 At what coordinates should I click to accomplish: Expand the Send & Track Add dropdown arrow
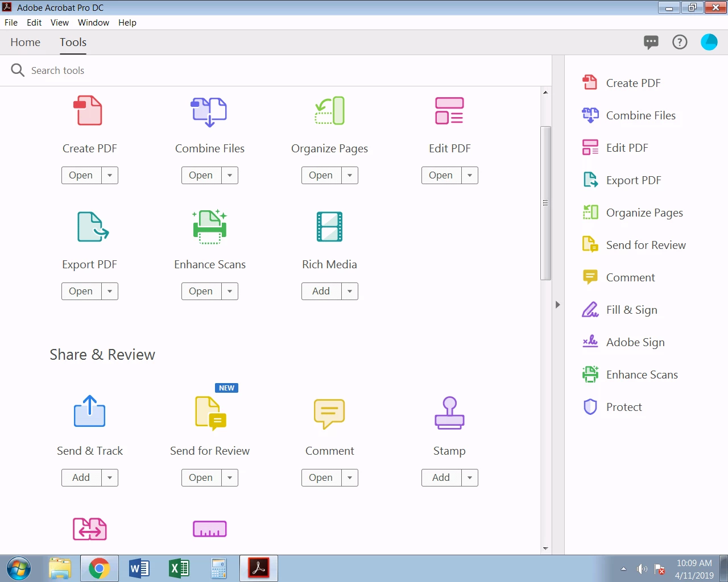point(110,477)
